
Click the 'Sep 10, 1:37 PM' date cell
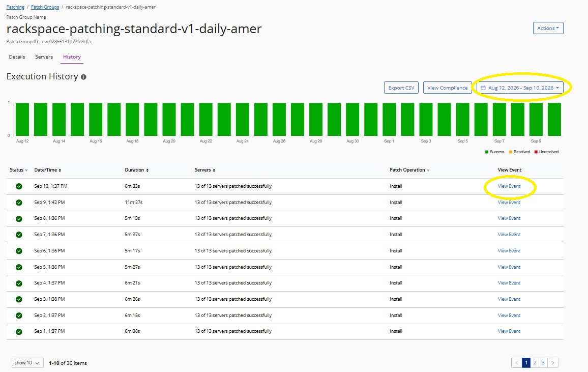pyautogui.click(x=51, y=186)
